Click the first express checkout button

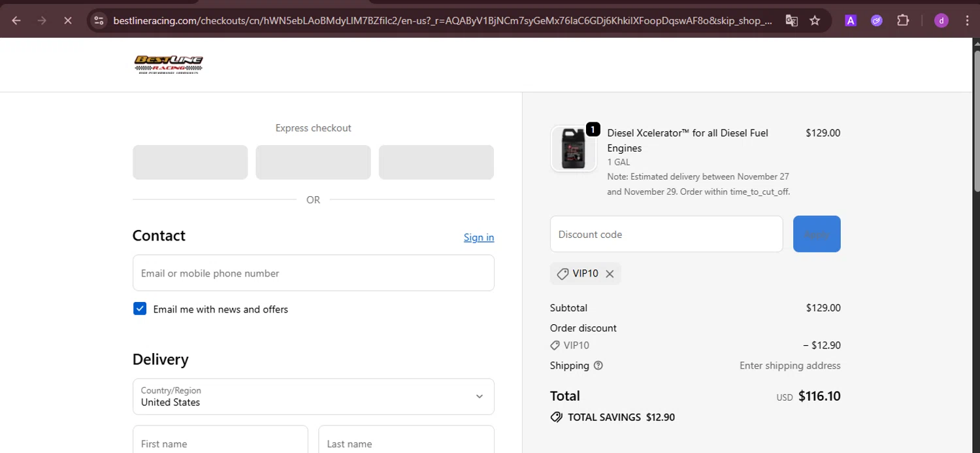pos(190,162)
